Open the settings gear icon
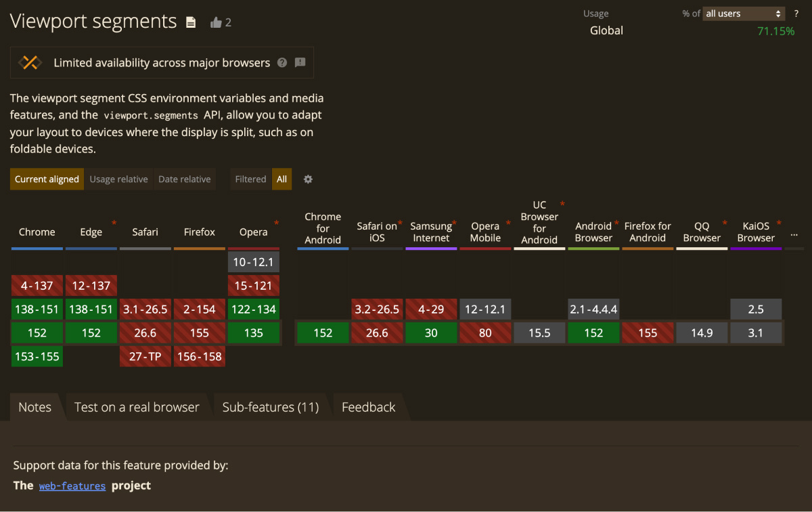The width and height of the screenshot is (812, 512). pos(308,179)
